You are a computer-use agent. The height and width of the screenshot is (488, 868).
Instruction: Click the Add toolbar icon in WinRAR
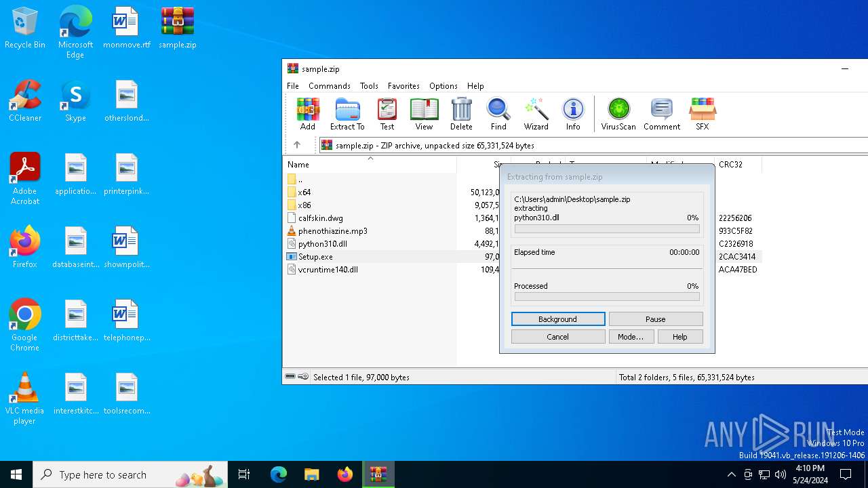pos(308,114)
